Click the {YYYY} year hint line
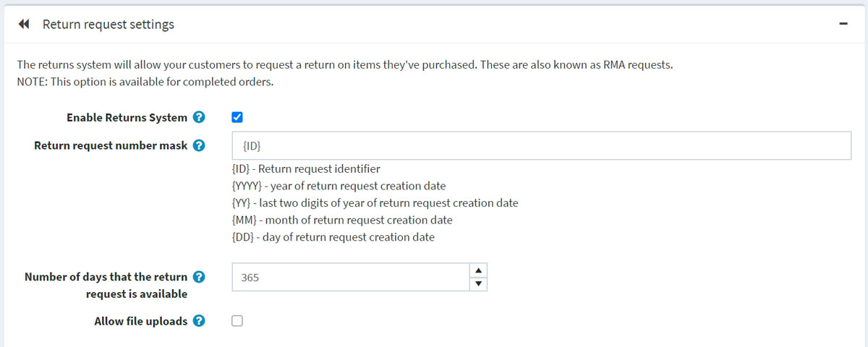Image resolution: width=868 pixels, height=347 pixels. (339, 186)
